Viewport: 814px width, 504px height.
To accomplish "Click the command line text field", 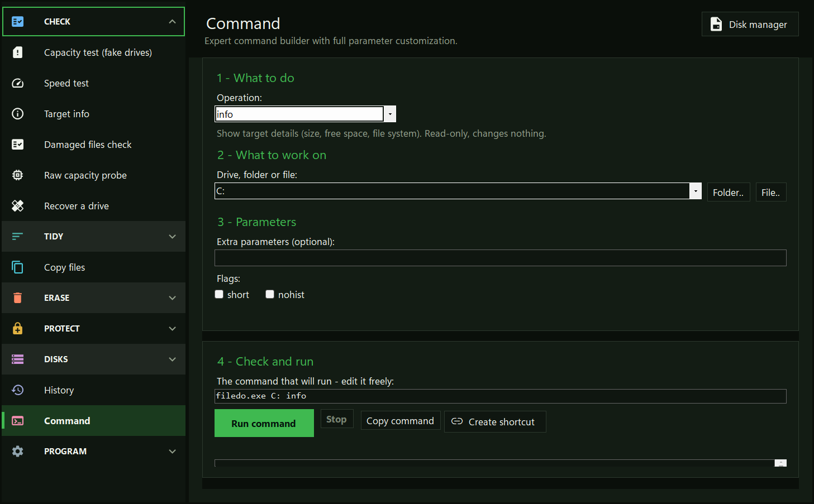I will point(501,396).
